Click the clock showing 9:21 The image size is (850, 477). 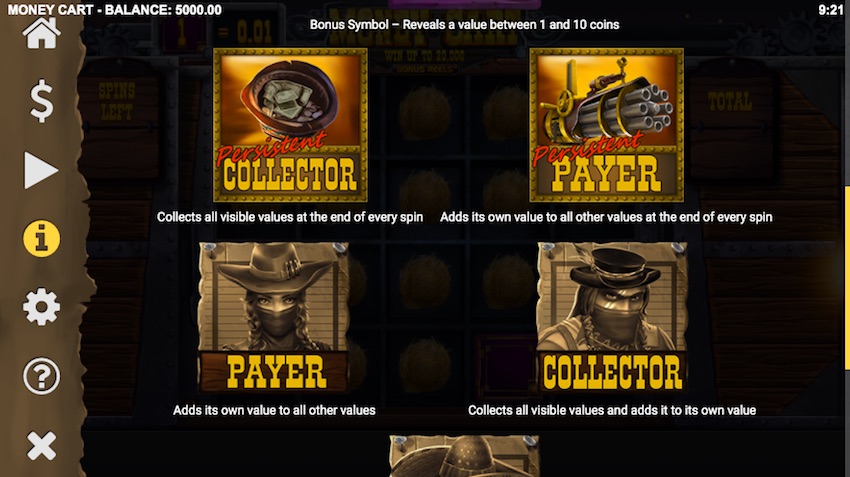point(830,10)
